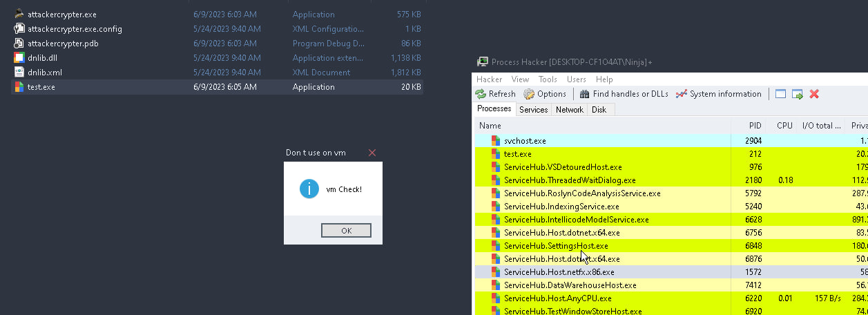This screenshot has height=315, width=868.
Task: Click Find handles or DLLs binoculars
Action: [584, 94]
